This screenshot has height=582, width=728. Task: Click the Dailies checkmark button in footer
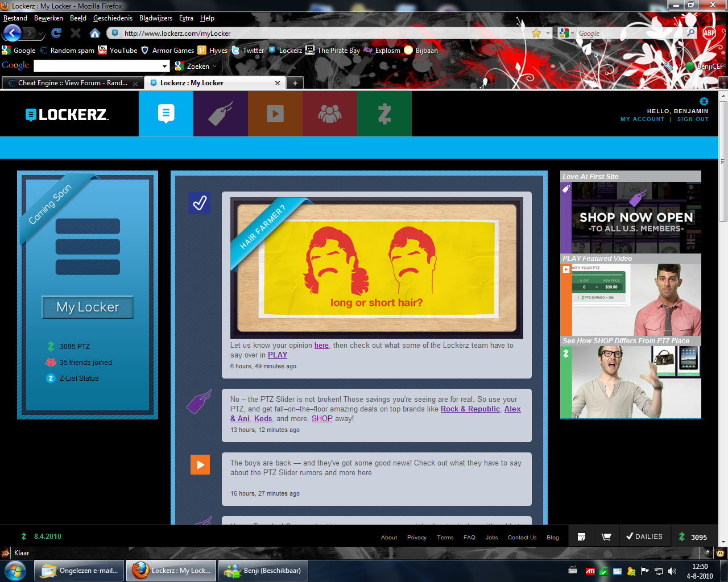pos(644,537)
